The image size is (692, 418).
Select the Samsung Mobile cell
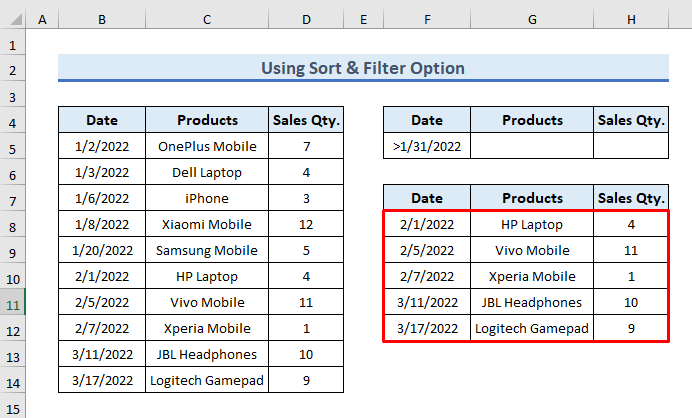point(207,250)
